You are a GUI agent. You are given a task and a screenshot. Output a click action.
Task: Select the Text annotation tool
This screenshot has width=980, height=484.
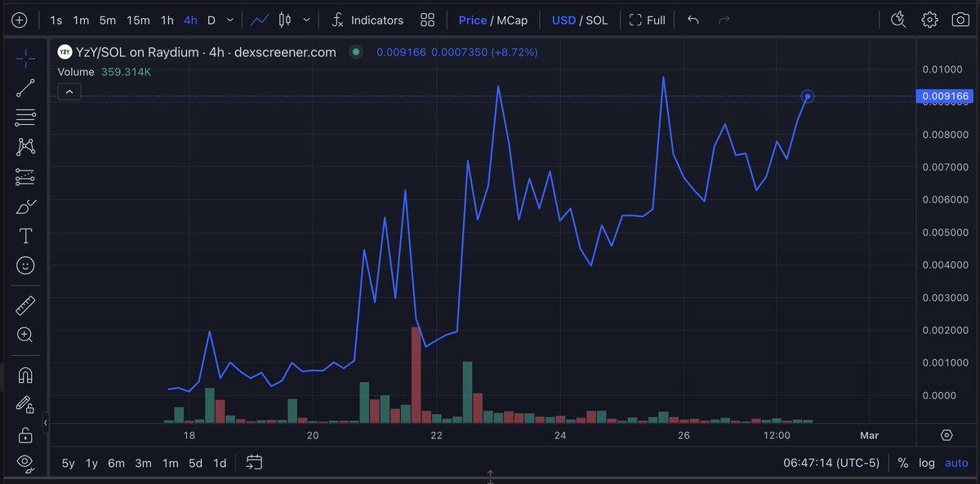coord(25,236)
